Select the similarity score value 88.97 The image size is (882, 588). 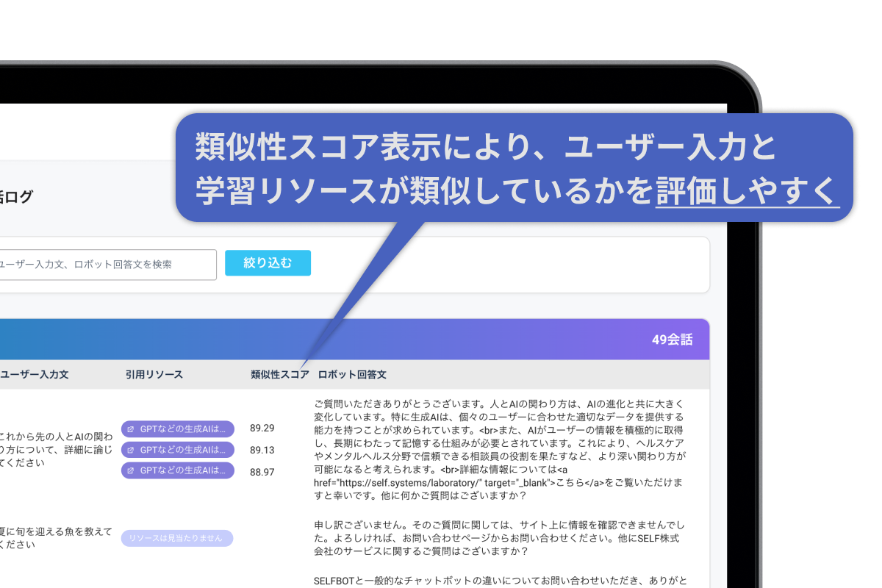[x=262, y=472]
